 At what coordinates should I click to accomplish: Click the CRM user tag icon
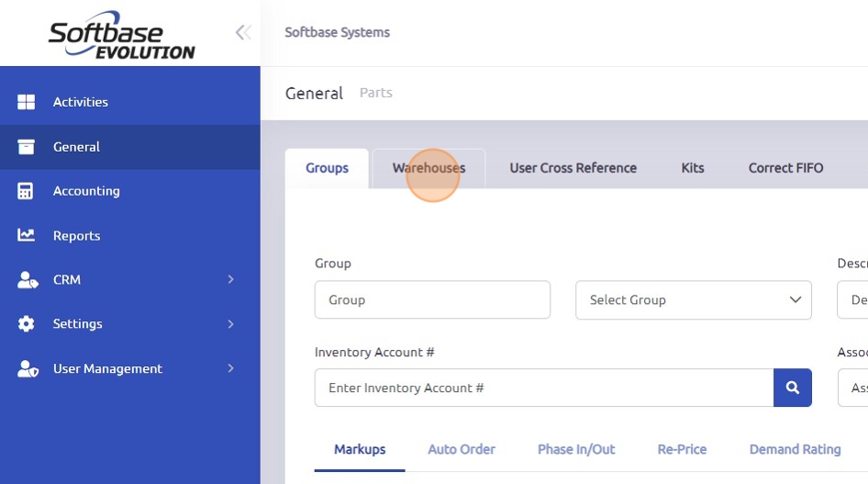pos(28,280)
